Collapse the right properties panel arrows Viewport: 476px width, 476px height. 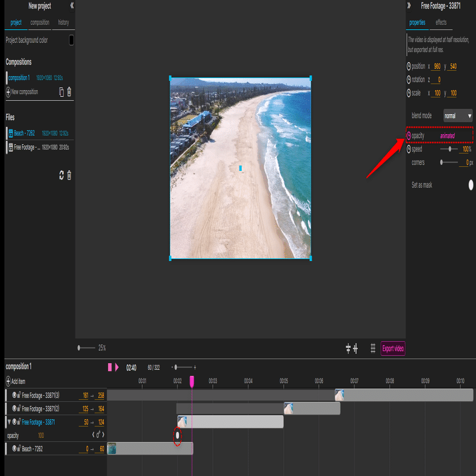click(409, 5)
